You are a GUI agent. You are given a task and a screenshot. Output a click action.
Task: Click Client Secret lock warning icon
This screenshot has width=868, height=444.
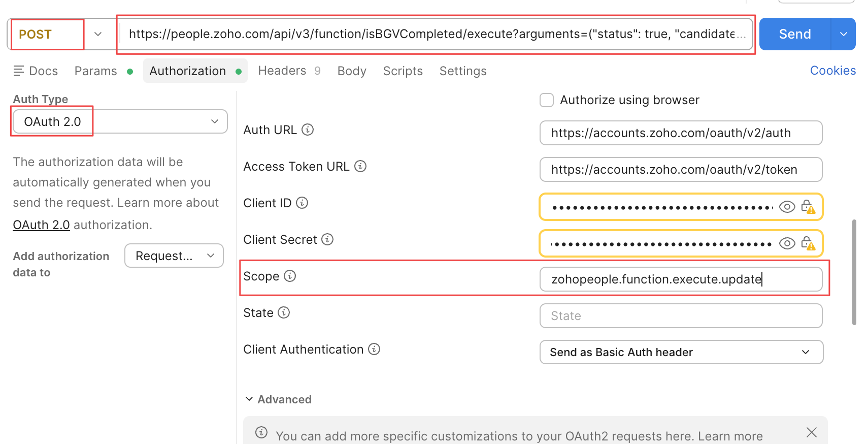[808, 243]
